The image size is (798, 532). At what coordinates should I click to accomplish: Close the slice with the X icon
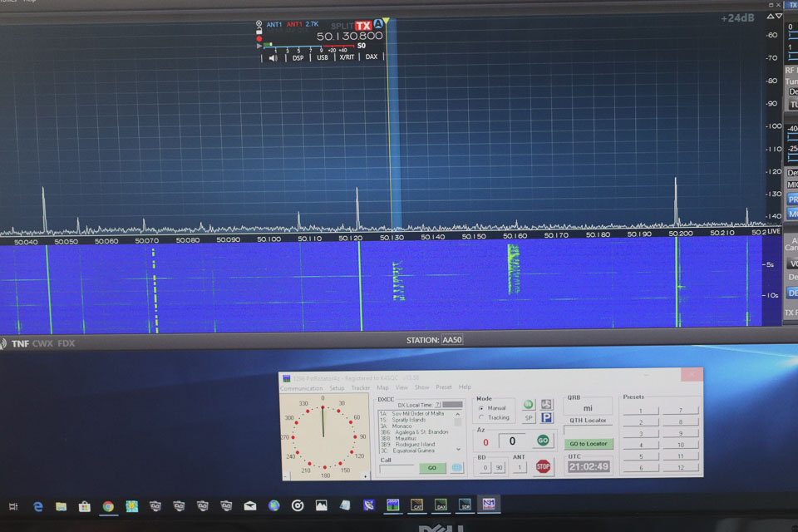[x=259, y=23]
